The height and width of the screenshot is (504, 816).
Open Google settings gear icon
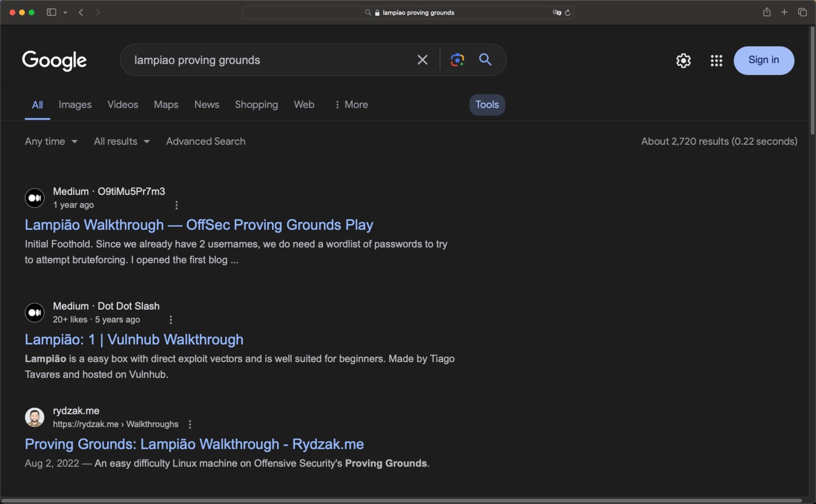coord(683,61)
